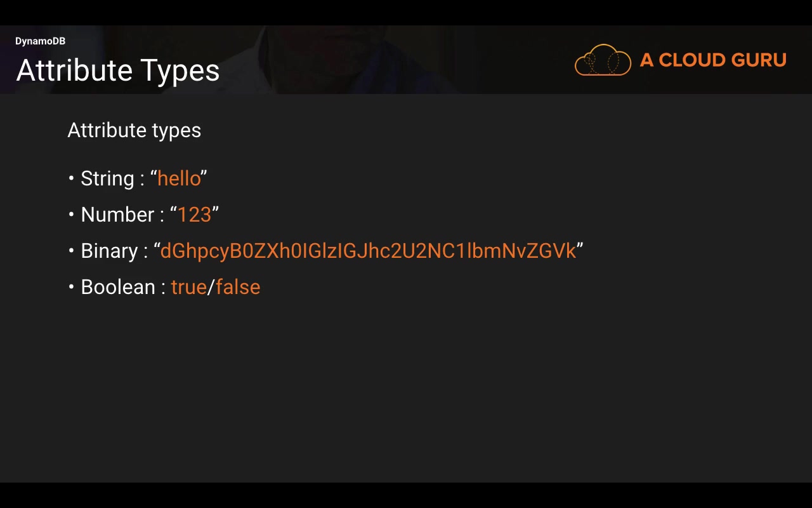The width and height of the screenshot is (812, 508).
Task: Click the word String in the list
Action: pyautogui.click(x=107, y=178)
